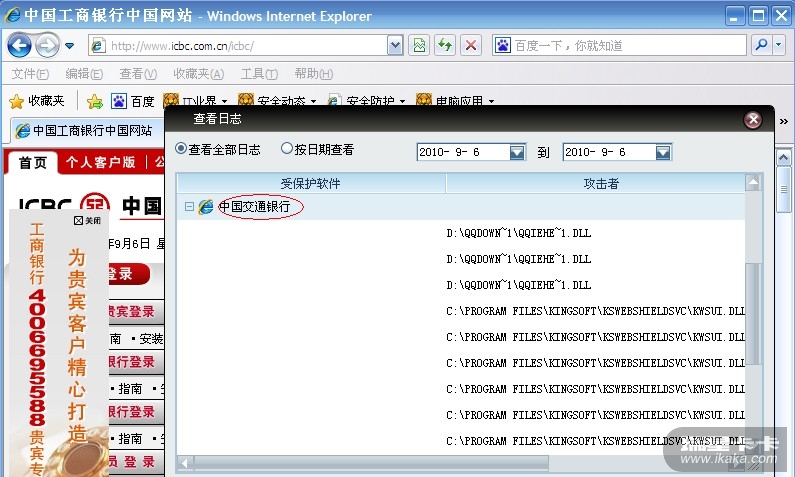Click the log list scroll up arrow
This screenshot has width=795, height=477.
click(x=753, y=182)
